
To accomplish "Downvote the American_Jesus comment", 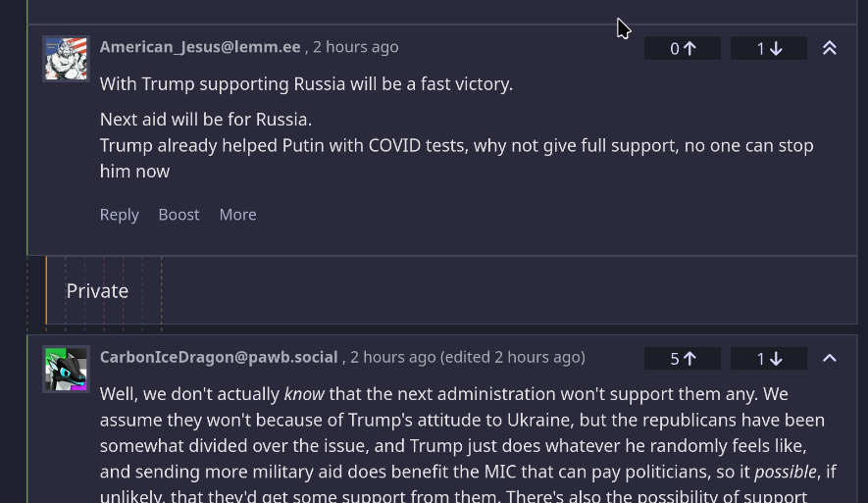I will 769,48.
